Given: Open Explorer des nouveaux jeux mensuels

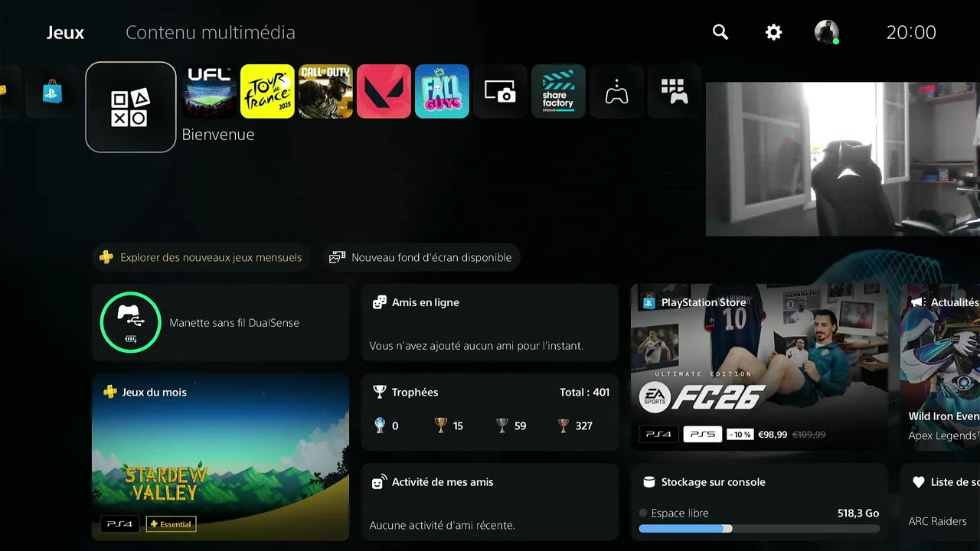Looking at the screenshot, I should point(201,257).
